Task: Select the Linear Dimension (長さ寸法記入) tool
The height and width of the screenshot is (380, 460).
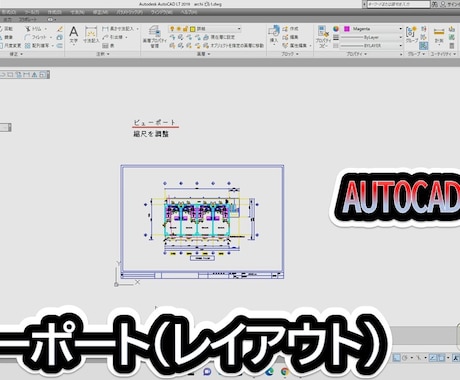Action: [118, 29]
